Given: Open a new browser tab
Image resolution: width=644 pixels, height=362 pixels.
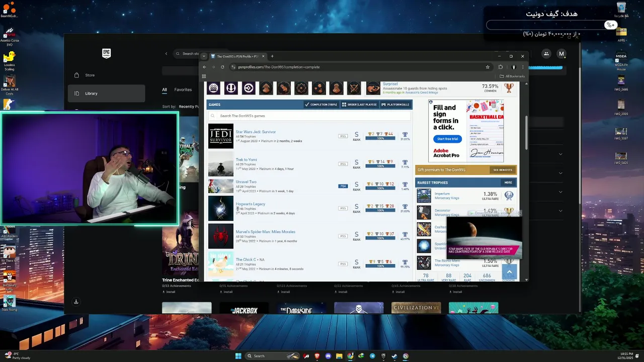Looking at the screenshot, I should (272, 56).
